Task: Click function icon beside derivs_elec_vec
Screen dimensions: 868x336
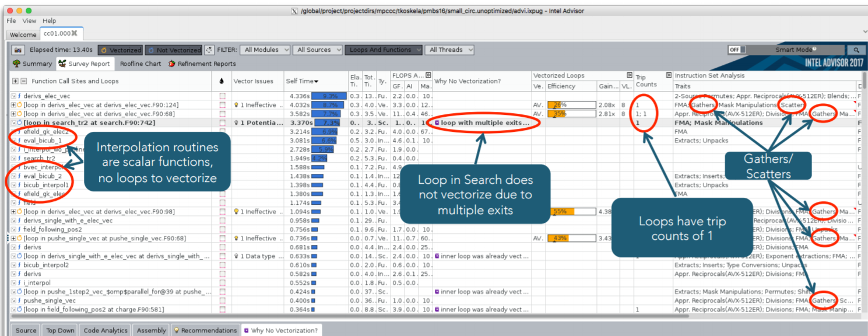Action: coord(19,96)
